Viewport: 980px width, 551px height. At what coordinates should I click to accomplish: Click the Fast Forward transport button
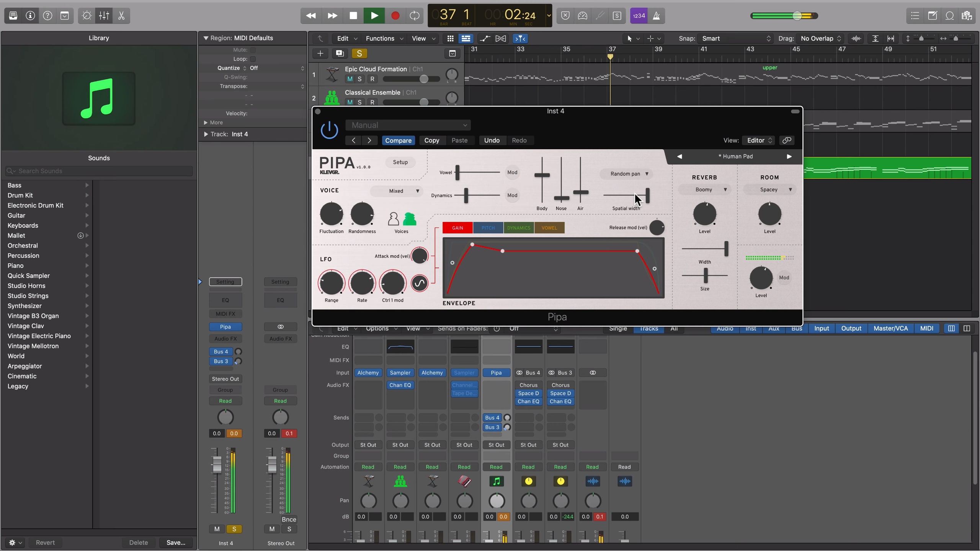(x=332, y=16)
